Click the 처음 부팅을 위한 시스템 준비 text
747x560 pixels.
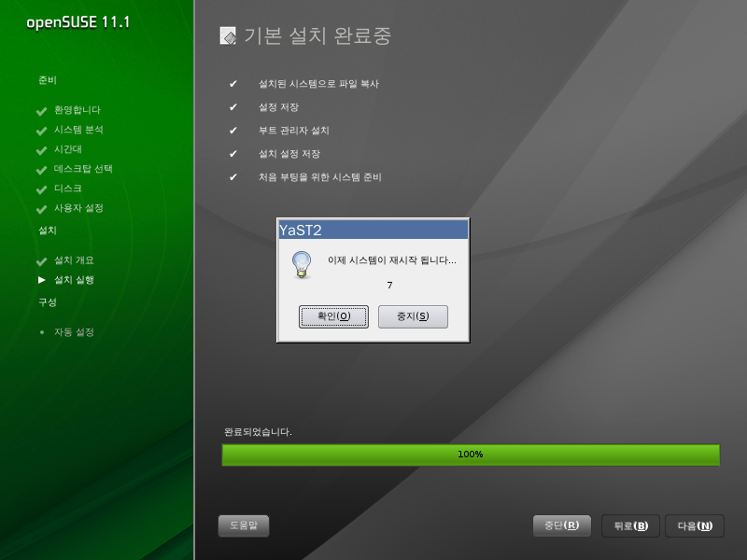click(x=320, y=177)
